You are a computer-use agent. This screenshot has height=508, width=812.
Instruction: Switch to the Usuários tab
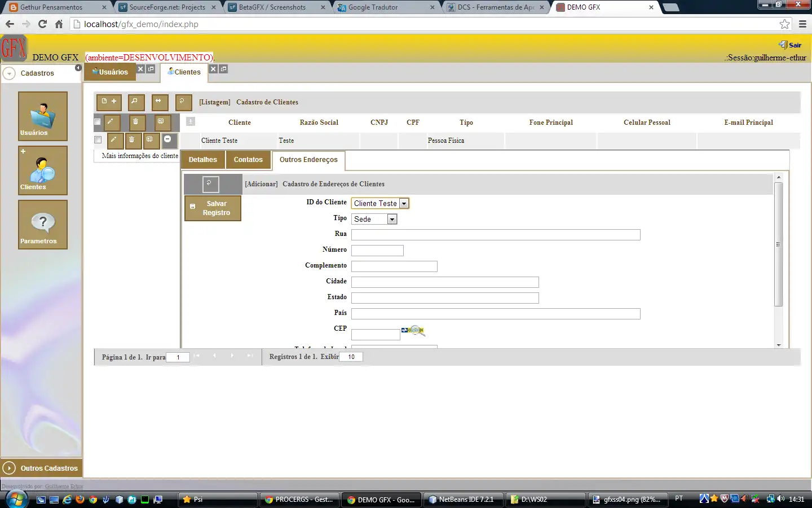pos(111,72)
